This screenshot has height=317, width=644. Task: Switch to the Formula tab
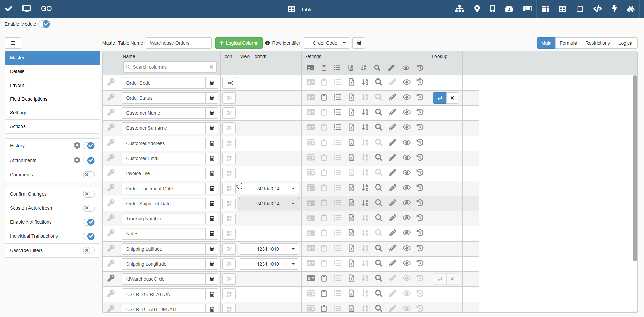tap(568, 43)
